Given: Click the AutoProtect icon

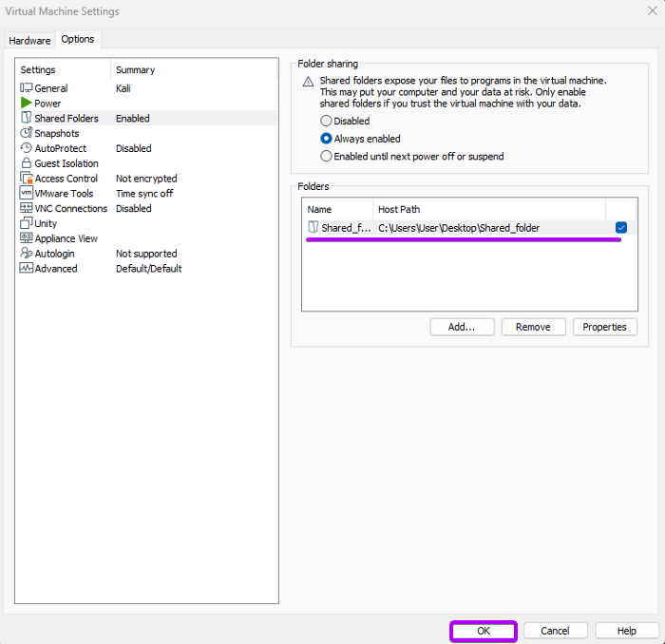Looking at the screenshot, I should [26, 148].
